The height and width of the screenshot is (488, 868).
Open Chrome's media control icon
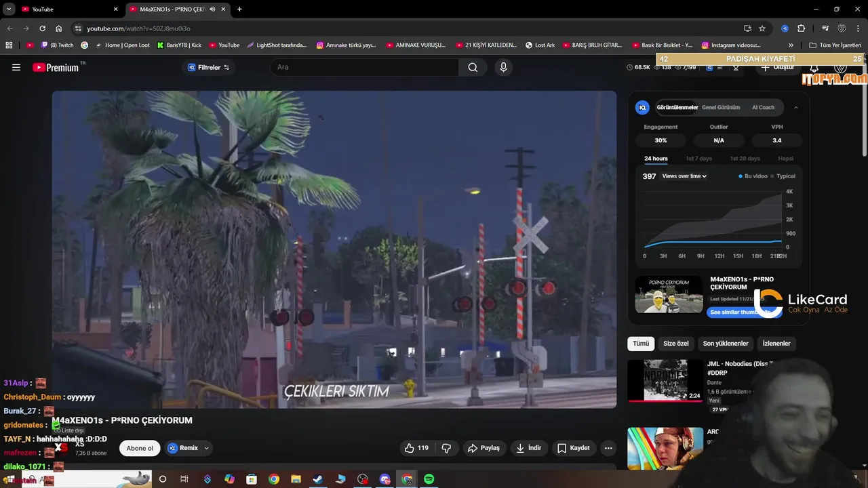tap(825, 28)
